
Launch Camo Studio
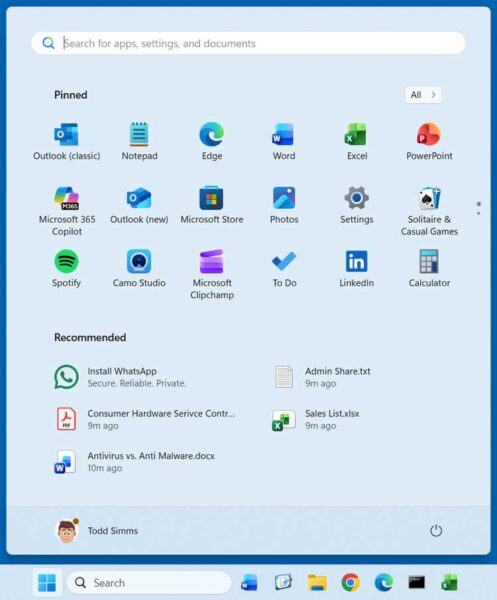pyautogui.click(x=139, y=269)
